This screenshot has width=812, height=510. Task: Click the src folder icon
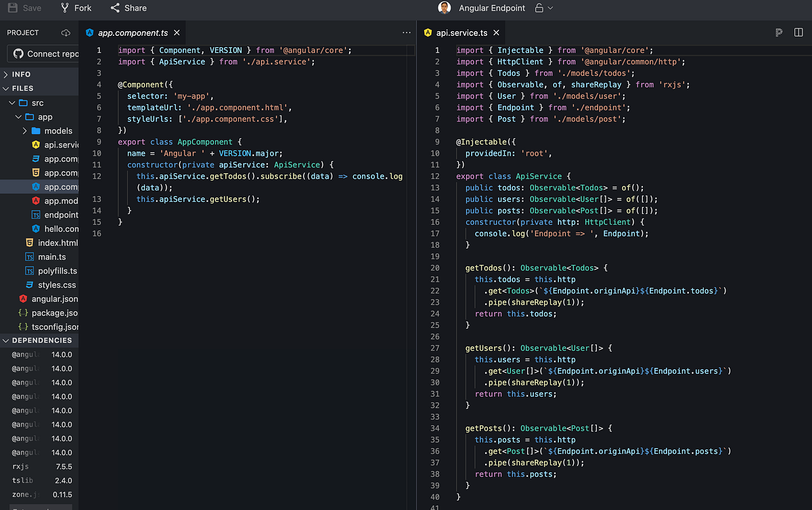coord(23,103)
